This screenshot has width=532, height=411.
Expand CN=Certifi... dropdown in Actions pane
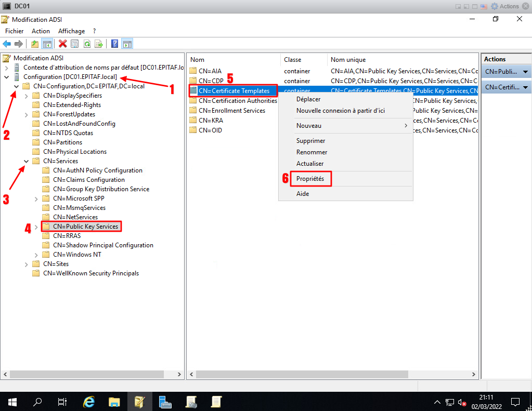click(x=525, y=87)
